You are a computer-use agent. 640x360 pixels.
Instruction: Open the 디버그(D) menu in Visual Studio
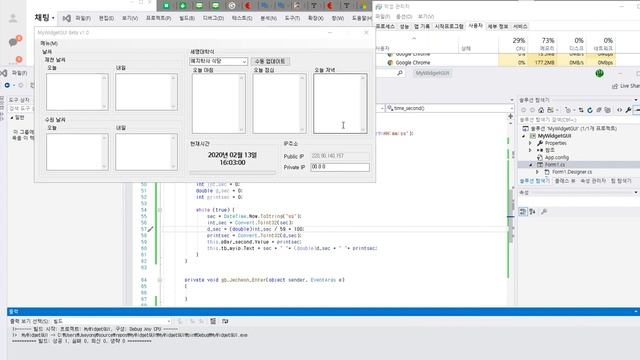coord(213,18)
